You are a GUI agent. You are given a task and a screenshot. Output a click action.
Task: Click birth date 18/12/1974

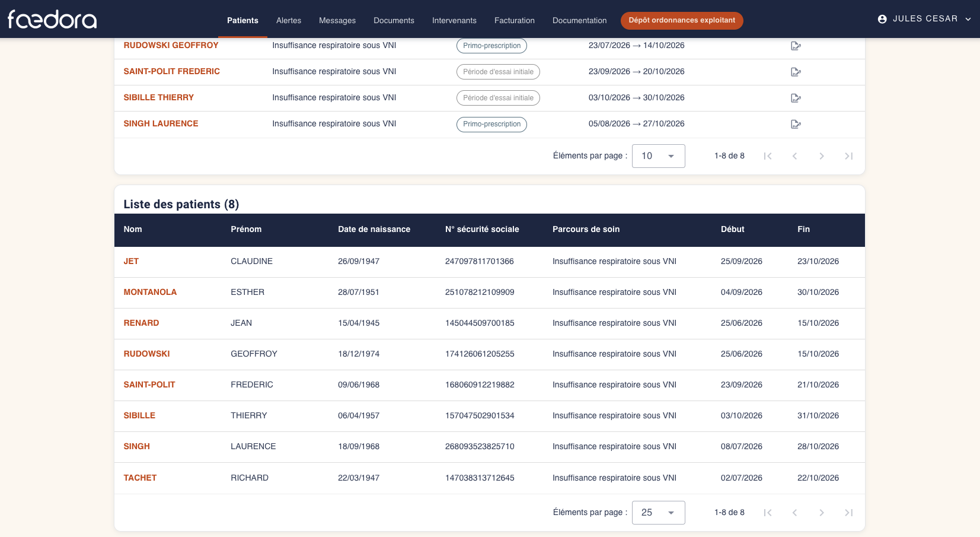point(359,354)
